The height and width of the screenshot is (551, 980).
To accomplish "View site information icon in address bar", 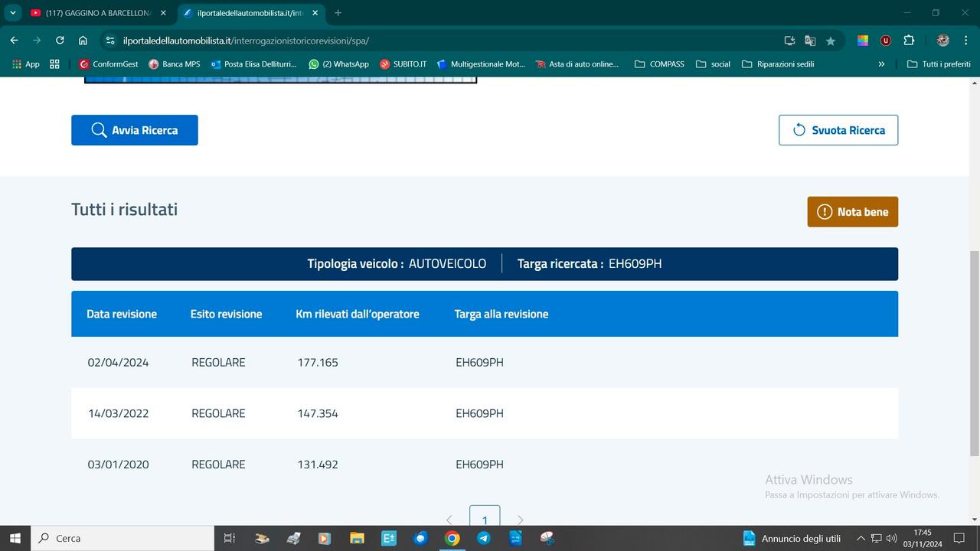I will [x=109, y=41].
